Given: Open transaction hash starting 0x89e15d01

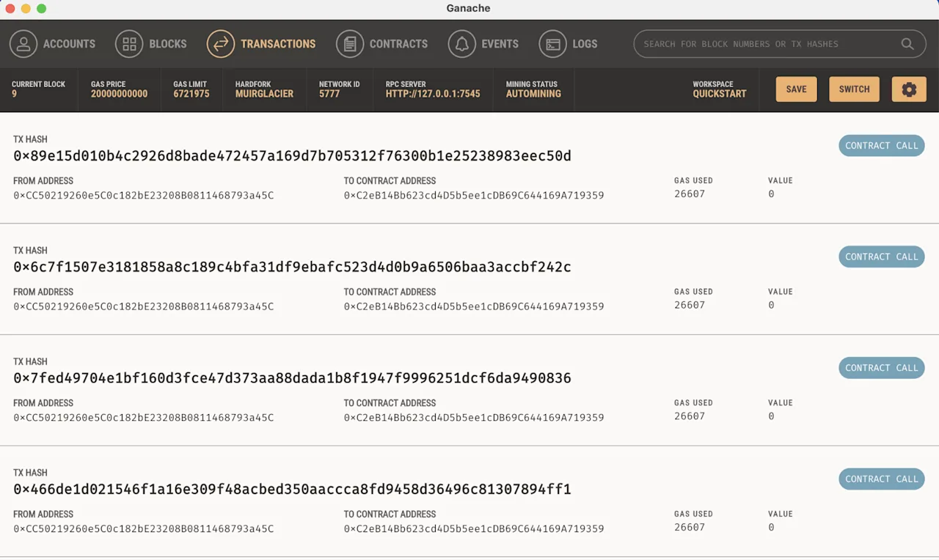Looking at the screenshot, I should point(292,156).
